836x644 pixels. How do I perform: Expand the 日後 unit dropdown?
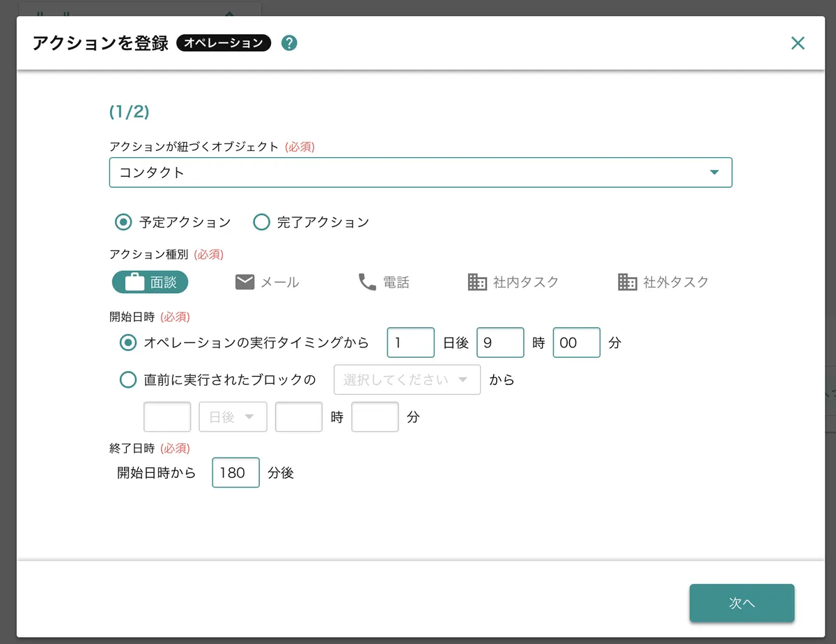click(233, 417)
